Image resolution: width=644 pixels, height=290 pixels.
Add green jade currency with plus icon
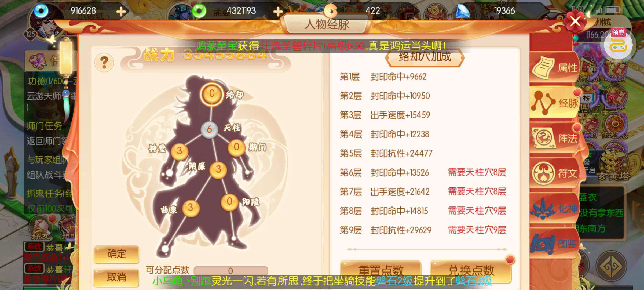(x=278, y=11)
